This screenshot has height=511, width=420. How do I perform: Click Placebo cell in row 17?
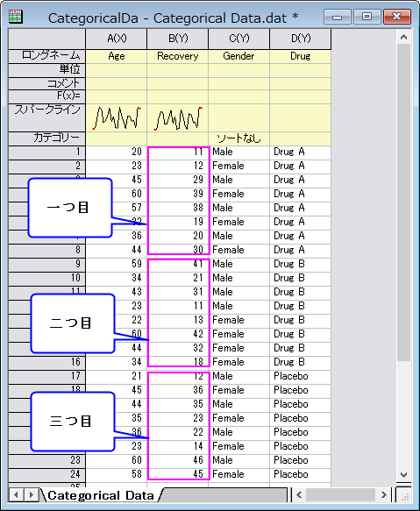coord(301,376)
